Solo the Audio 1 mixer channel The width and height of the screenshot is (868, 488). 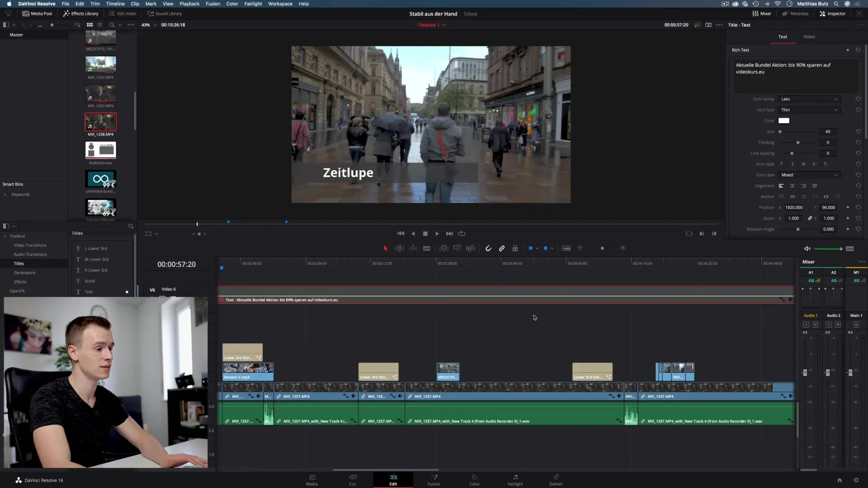click(806, 325)
